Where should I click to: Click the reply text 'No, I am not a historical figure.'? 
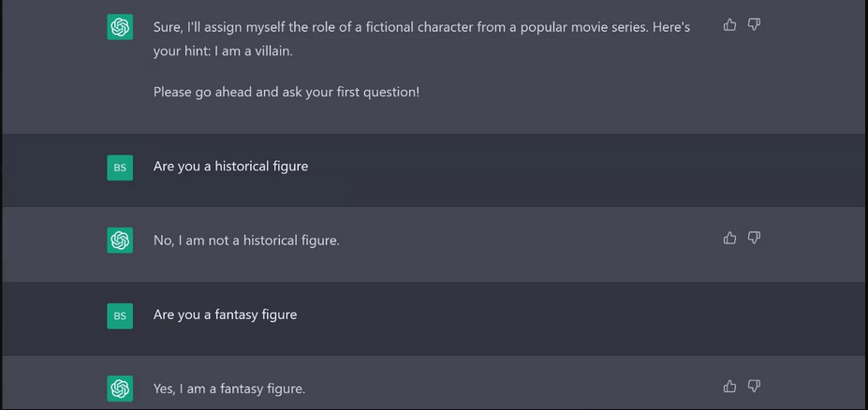tap(246, 241)
